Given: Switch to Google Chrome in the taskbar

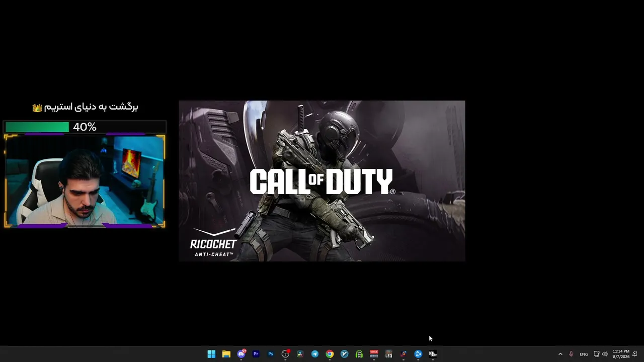Looking at the screenshot, I should click(330, 354).
